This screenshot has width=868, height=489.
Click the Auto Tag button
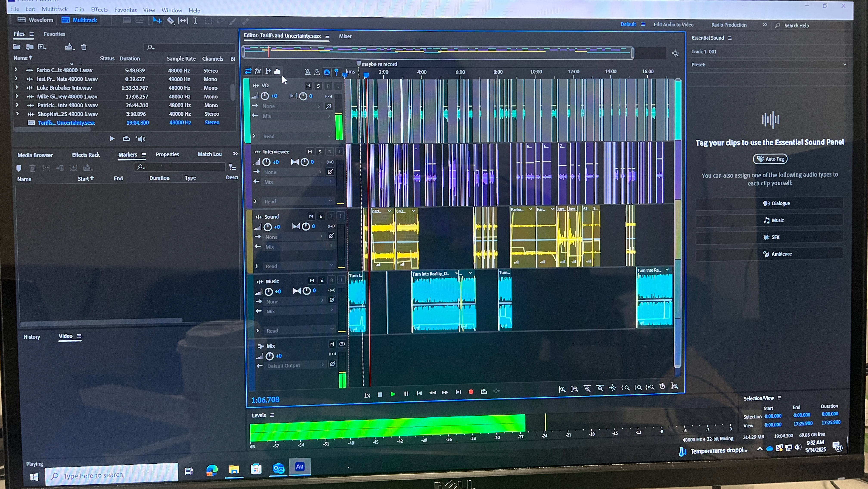point(770,159)
